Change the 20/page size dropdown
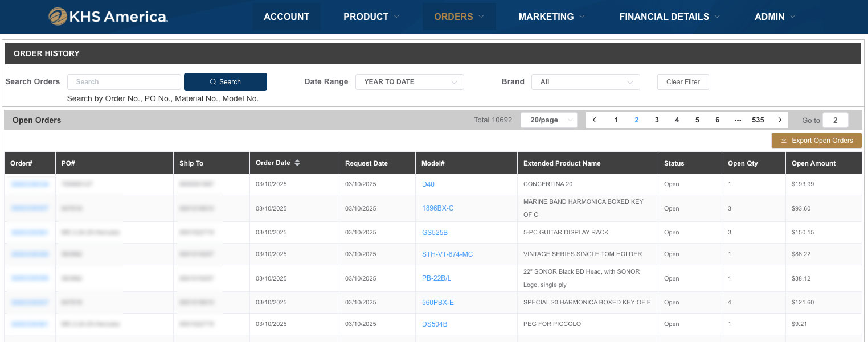 pos(548,120)
